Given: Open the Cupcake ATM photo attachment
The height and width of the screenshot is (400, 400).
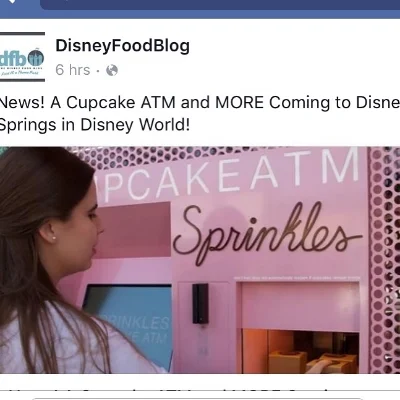Looking at the screenshot, I should click(200, 260).
